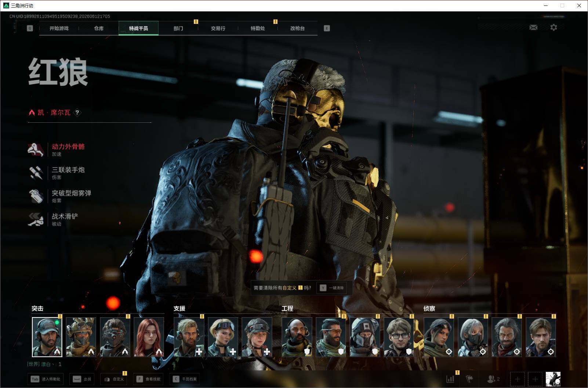Click the 支援 category label
588x388 pixels.
coord(179,309)
